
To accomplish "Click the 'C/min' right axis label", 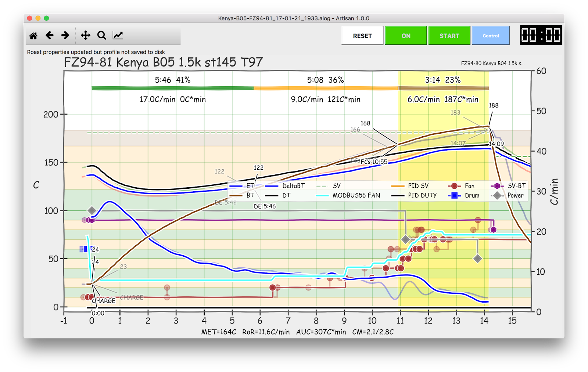I will pos(554,191).
